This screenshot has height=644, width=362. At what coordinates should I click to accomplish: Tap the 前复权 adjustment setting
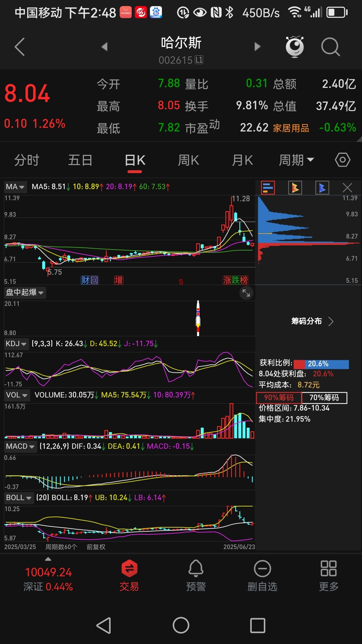tap(96, 547)
